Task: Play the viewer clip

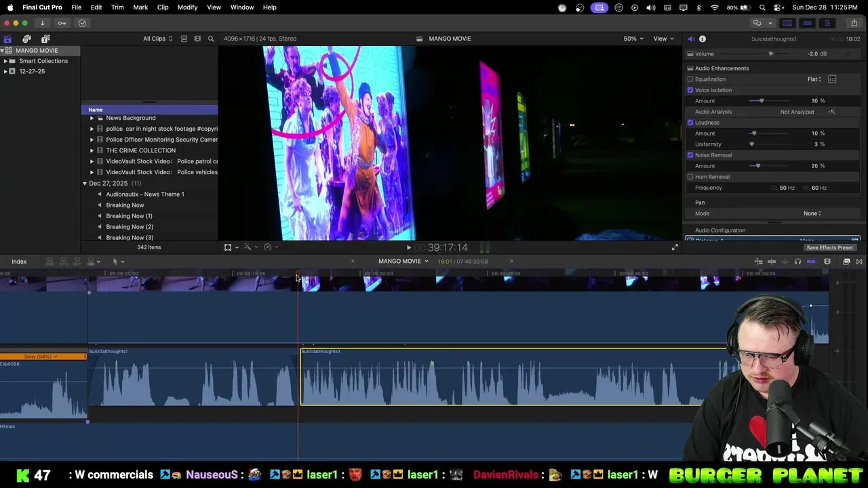Action: click(x=409, y=248)
